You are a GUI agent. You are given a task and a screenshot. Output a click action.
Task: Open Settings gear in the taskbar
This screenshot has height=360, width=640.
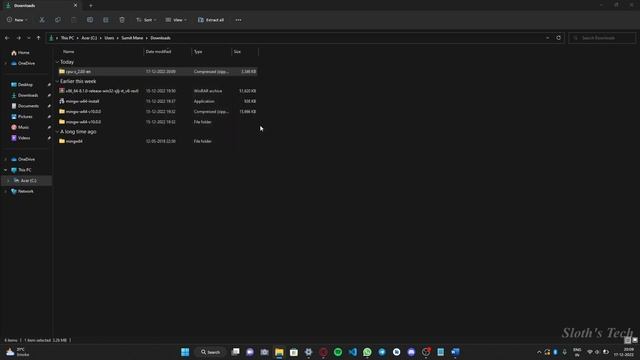click(309, 352)
